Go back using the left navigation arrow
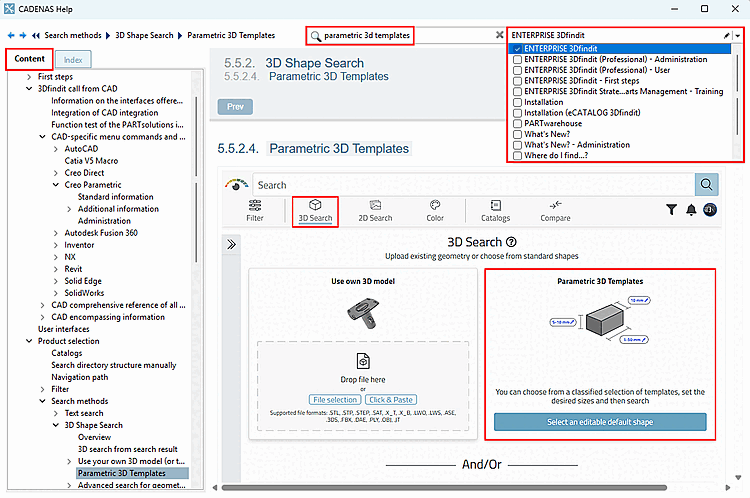This screenshot has width=750, height=498. pos(11,35)
